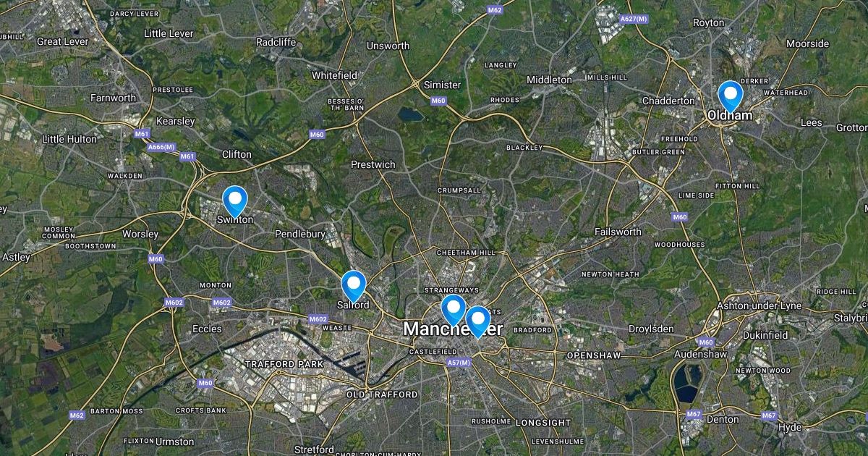868x456 pixels.
Task: Select the Eccles town label
Action: tap(207, 329)
